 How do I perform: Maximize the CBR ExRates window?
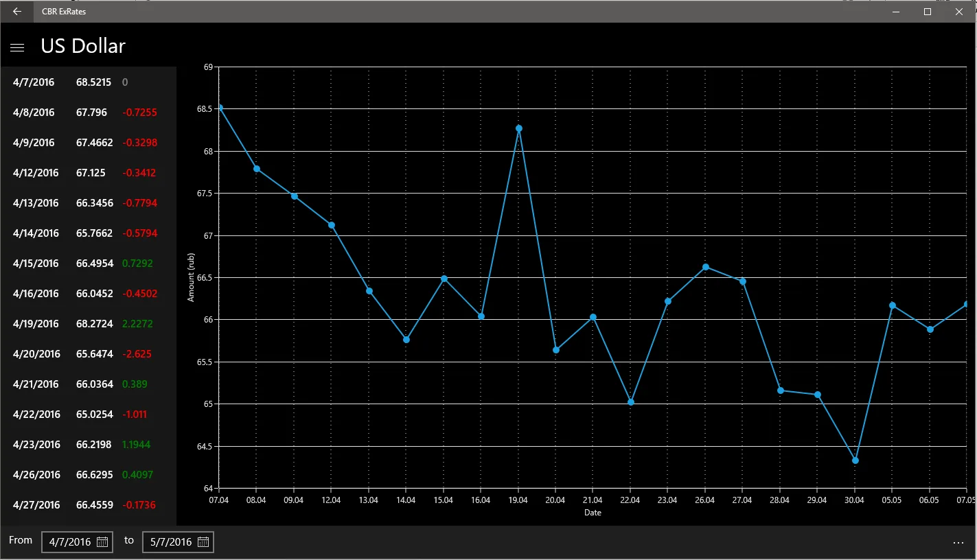click(928, 12)
